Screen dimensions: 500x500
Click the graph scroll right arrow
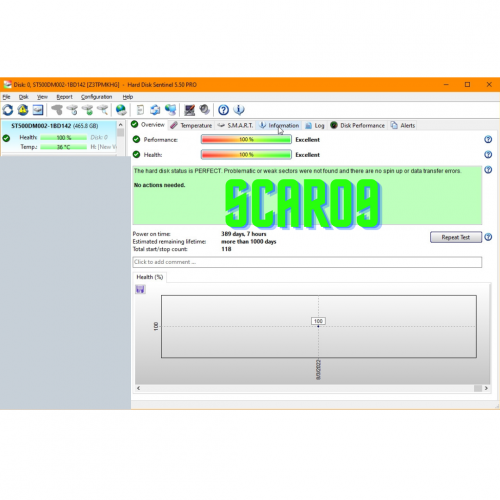(x=486, y=388)
